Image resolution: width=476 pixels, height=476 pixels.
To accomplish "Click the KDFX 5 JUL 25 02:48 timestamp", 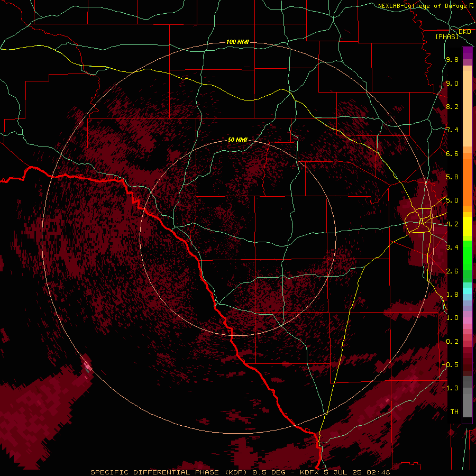I will pos(345,472).
